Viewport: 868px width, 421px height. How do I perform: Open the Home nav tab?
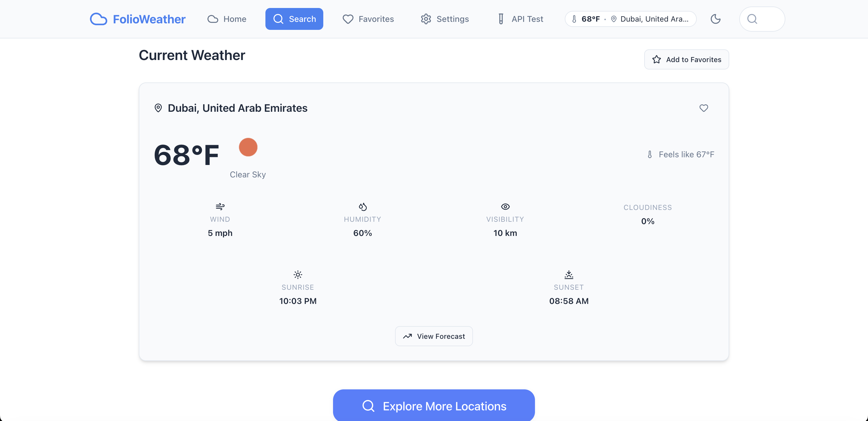pyautogui.click(x=227, y=19)
